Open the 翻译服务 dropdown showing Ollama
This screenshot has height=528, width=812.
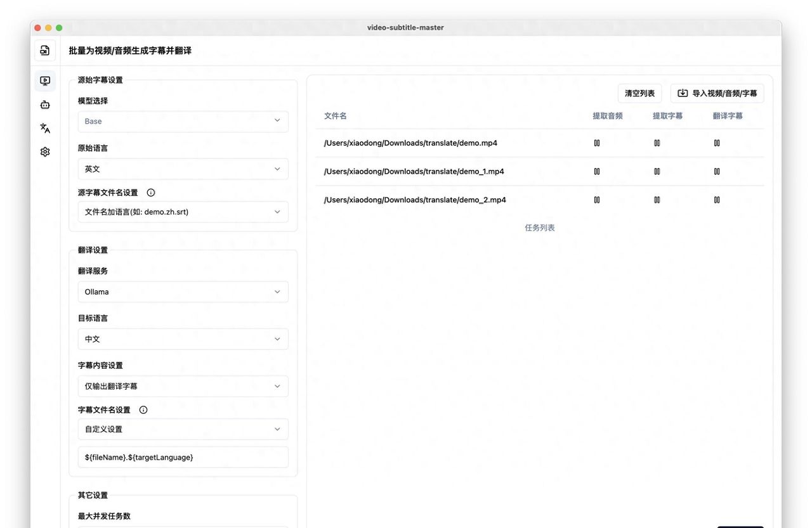pyautogui.click(x=183, y=292)
